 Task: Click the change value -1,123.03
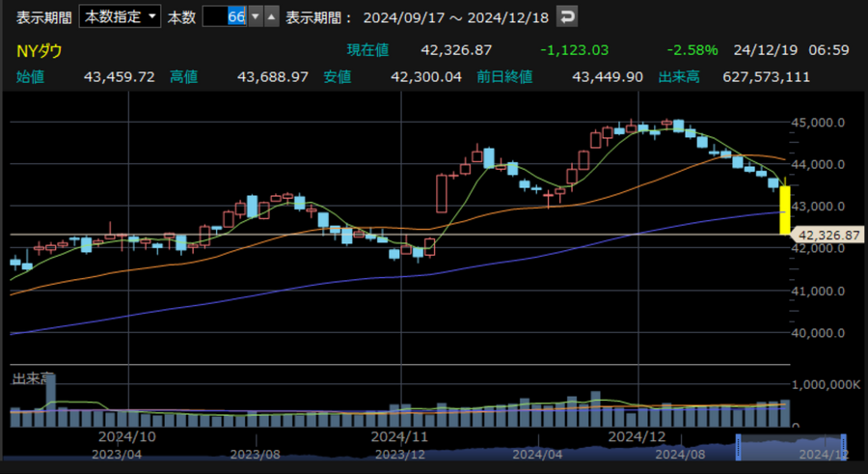[574, 50]
